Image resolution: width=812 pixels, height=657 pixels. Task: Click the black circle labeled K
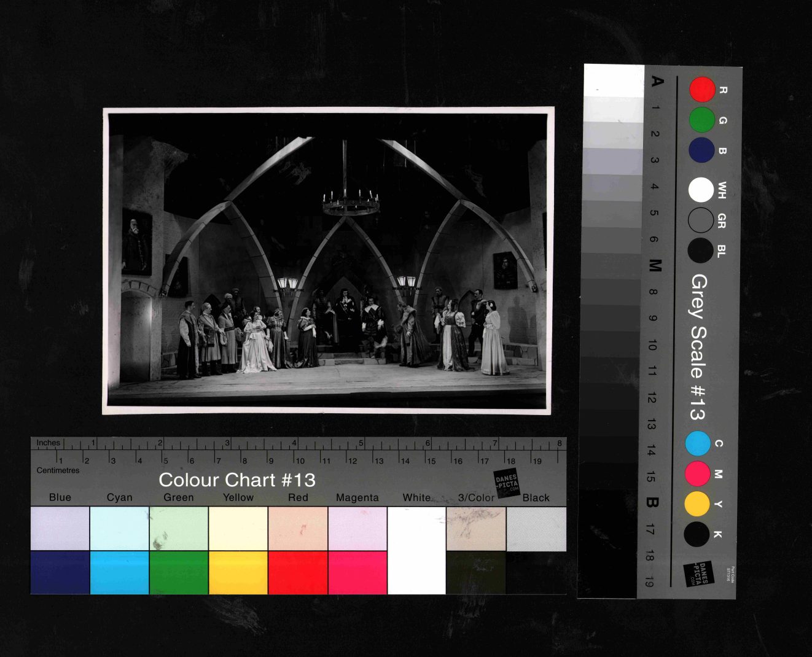[697, 534]
